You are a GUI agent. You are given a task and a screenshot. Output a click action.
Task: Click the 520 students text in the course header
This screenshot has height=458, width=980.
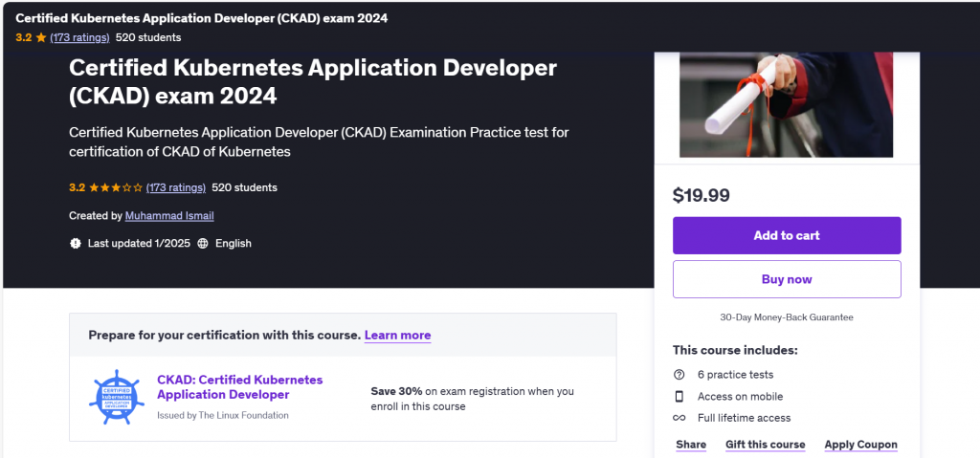[244, 187]
